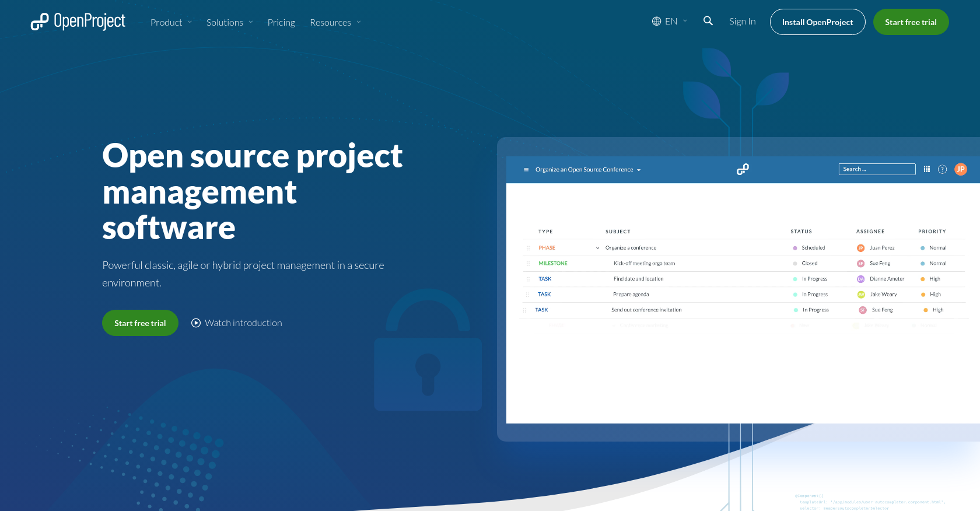Click Jake Weary assignee avatar

point(861,295)
